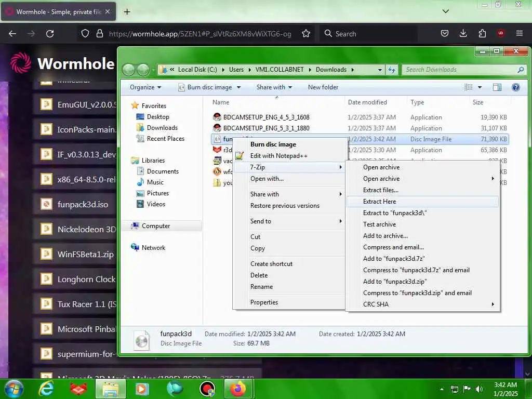Screen dimensions: 532x399
Task: Click Save to Pocket icon
Action: click(x=445, y=33)
